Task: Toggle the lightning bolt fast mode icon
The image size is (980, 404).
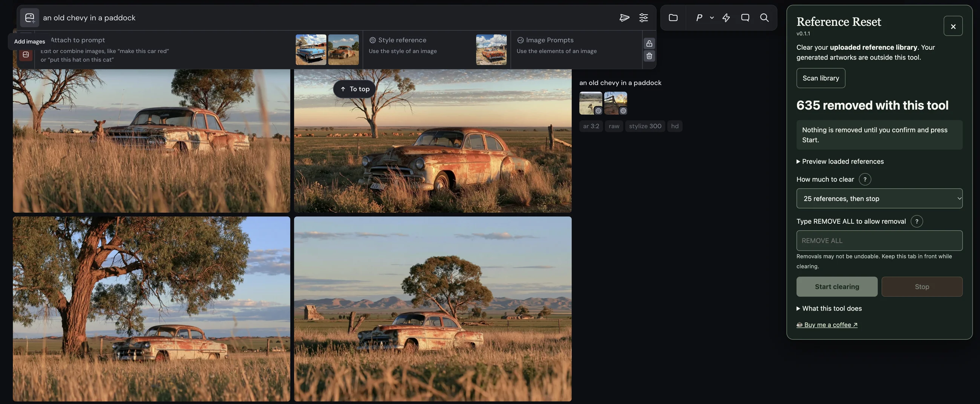Action: 726,17
